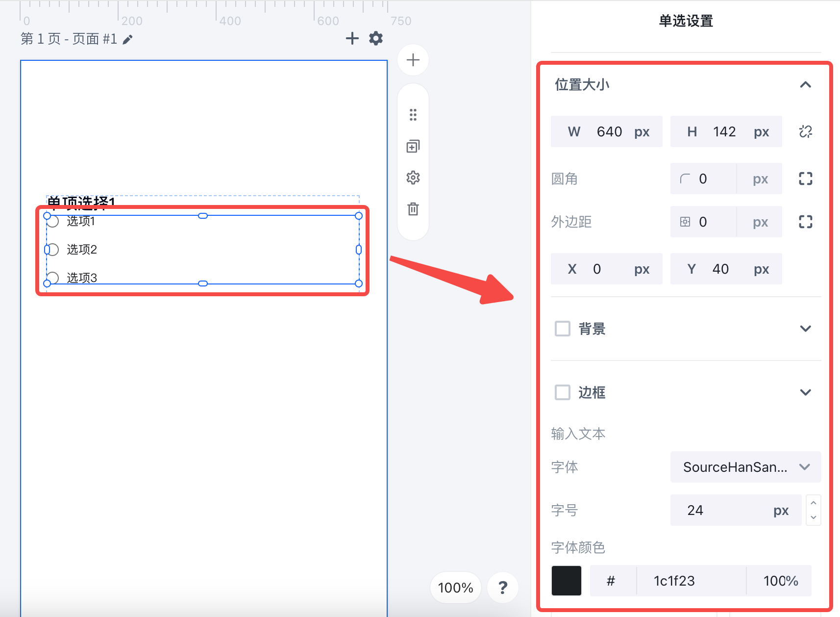Increase font size with the up stepper arrow
Screen dimensions: 840x617
[814, 503]
